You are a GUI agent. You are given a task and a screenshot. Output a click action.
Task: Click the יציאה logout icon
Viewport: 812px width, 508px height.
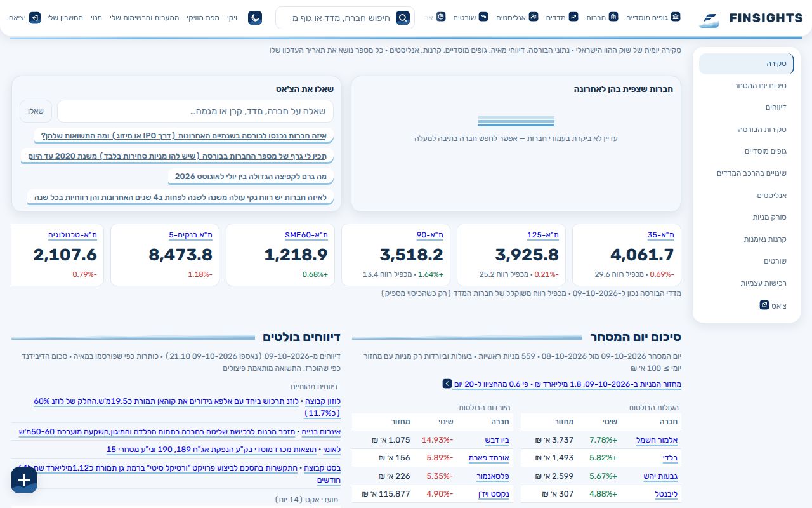point(35,18)
